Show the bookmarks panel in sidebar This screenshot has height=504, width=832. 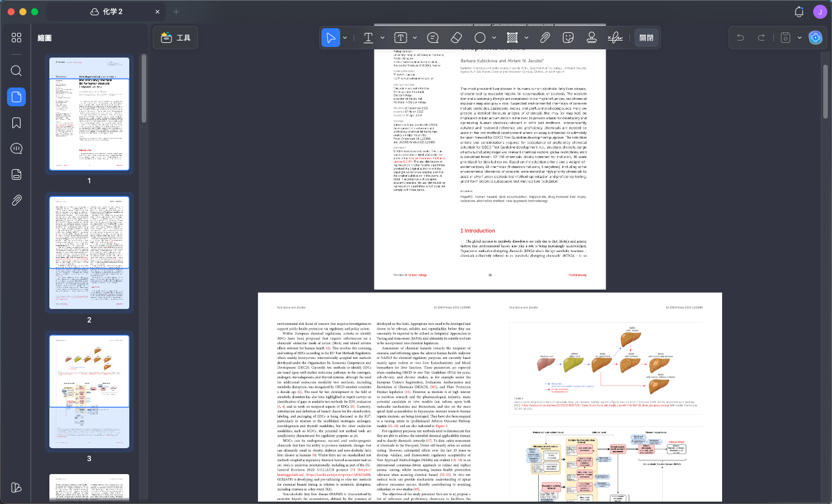pos(16,123)
